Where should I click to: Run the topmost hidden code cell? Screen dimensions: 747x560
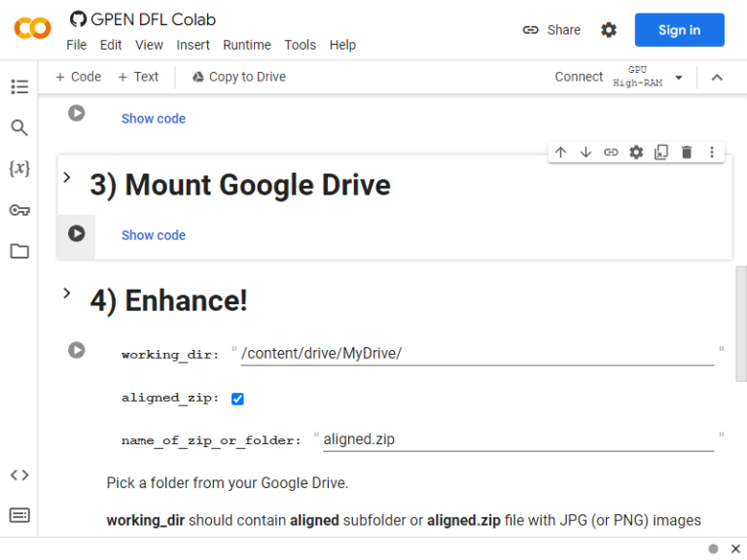click(x=76, y=113)
